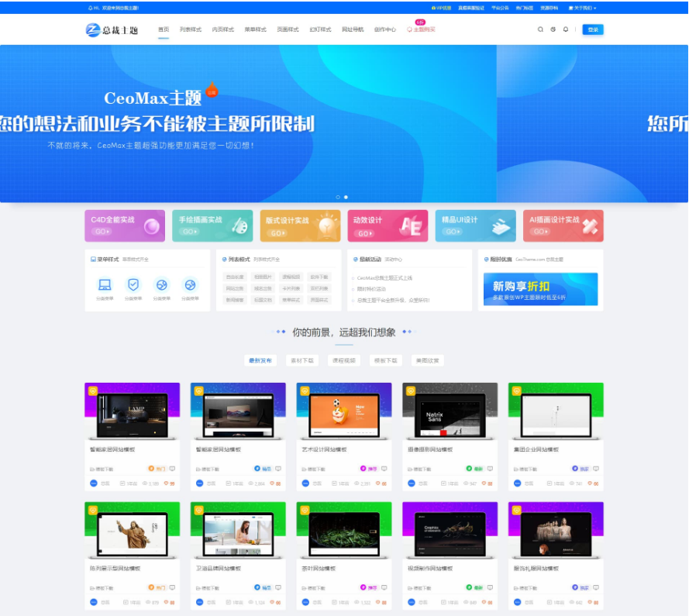Click the 总裁主题 site logo
Viewport: 689px width, 616px height.
112,29
